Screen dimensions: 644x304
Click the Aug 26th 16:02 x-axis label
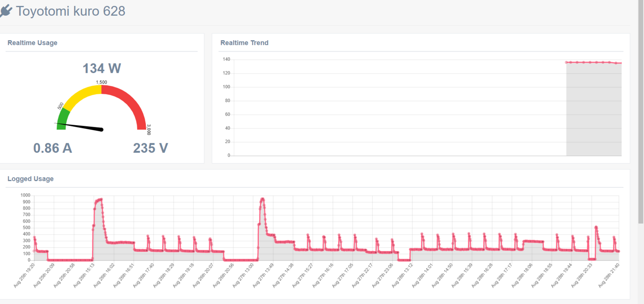coord(104,275)
